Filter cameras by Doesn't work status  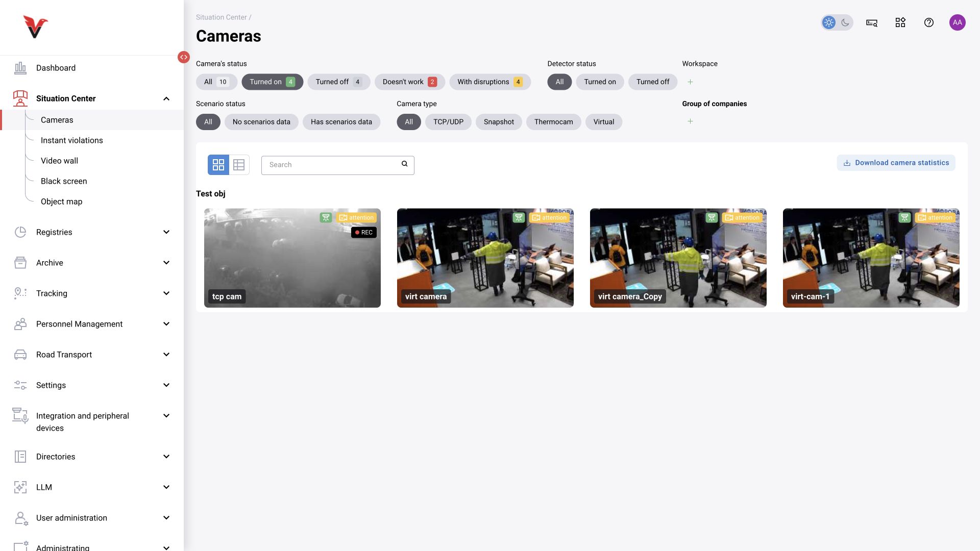pyautogui.click(x=410, y=82)
